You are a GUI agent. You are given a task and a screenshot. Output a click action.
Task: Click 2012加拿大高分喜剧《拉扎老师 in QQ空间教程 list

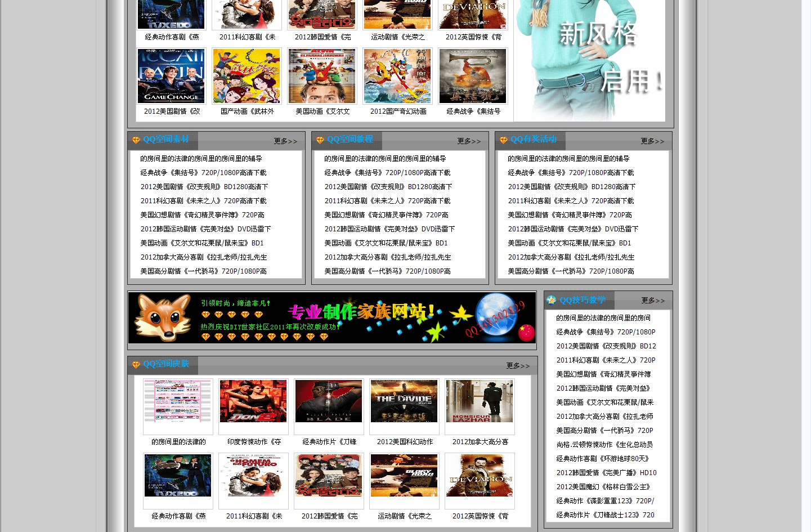388,257
